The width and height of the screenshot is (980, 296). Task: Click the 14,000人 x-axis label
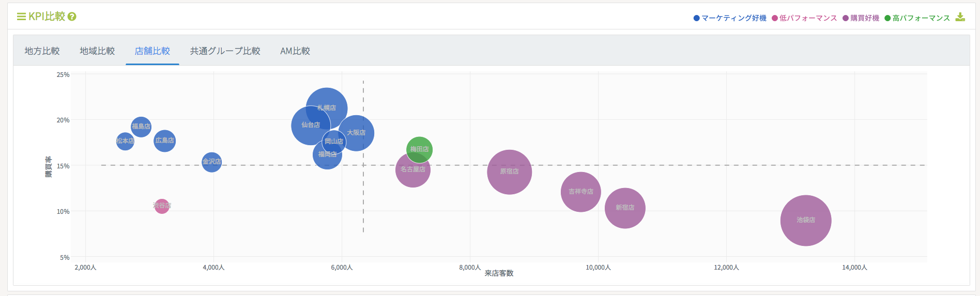click(854, 267)
